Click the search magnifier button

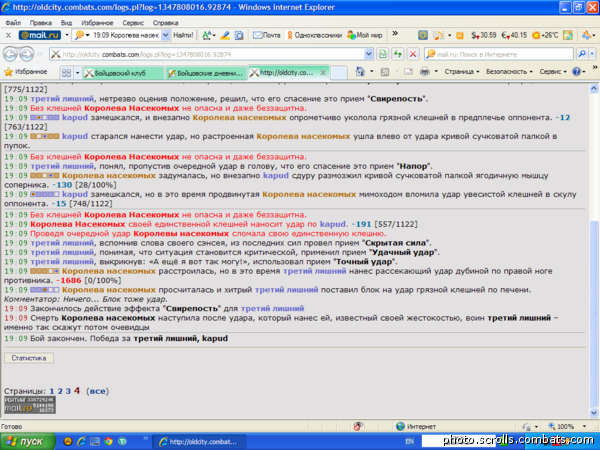(582, 54)
